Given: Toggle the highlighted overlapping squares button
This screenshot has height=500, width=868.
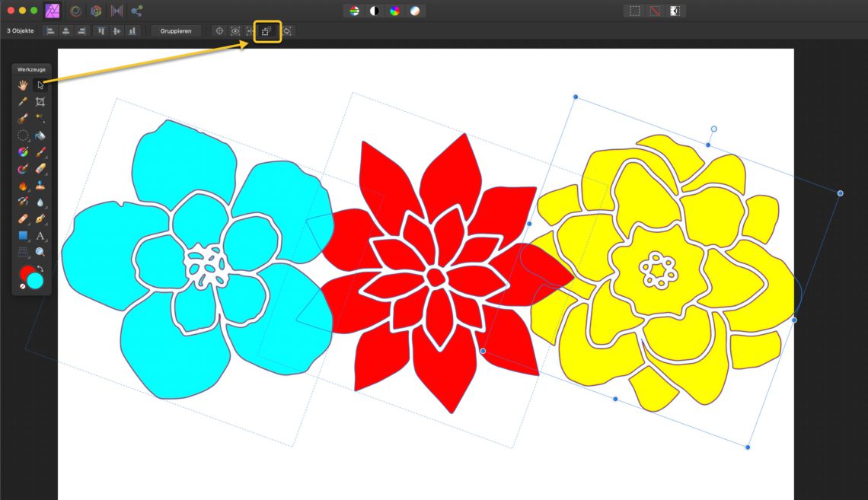Looking at the screenshot, I should (266, 31).
